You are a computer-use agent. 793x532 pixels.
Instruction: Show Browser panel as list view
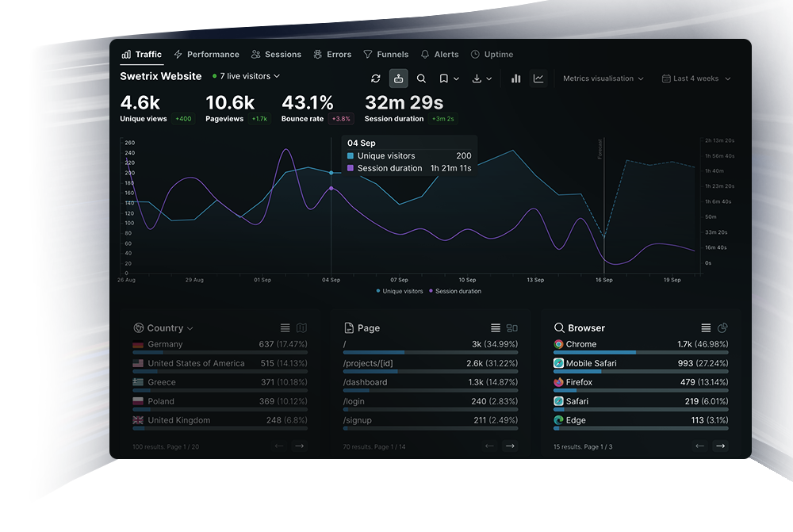[706, 327]
